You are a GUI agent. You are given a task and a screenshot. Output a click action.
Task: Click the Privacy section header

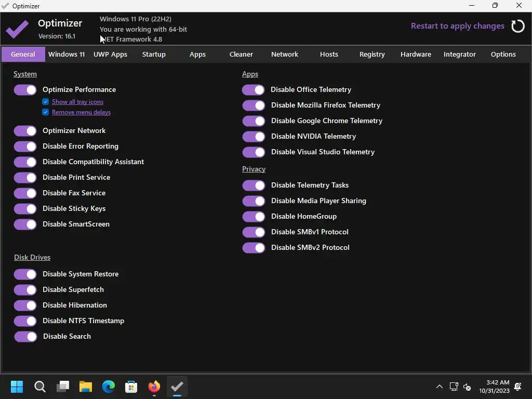click(254, 169)
